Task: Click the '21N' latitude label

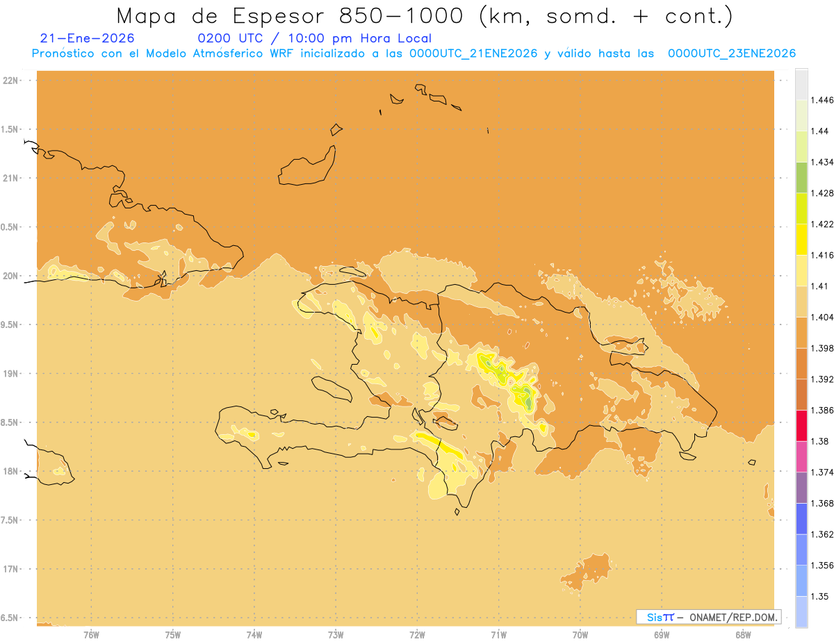Action: coord(10,179)
